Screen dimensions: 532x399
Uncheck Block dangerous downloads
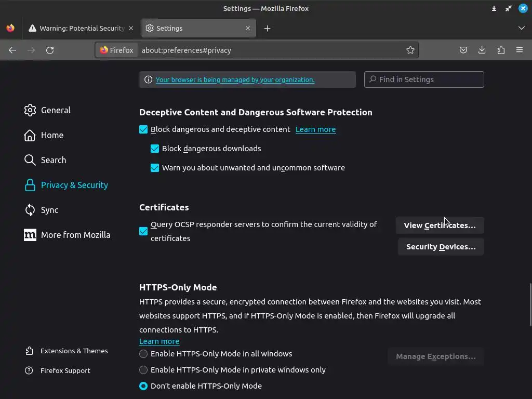tap(155, 149)
